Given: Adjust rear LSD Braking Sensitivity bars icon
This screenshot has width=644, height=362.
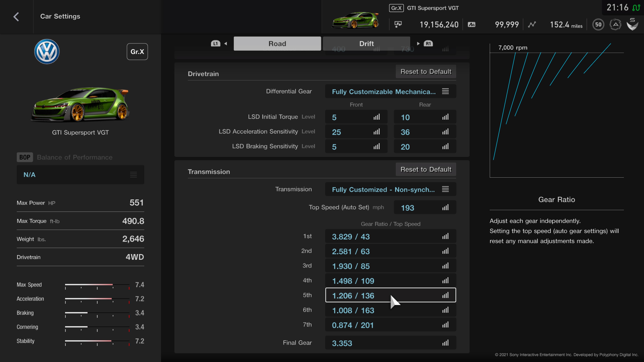Looking at the screenshot, I should [x=445, y=146].
